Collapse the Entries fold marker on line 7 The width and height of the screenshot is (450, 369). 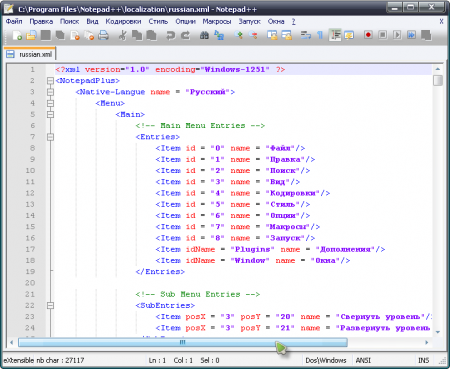tap(50, 137)
